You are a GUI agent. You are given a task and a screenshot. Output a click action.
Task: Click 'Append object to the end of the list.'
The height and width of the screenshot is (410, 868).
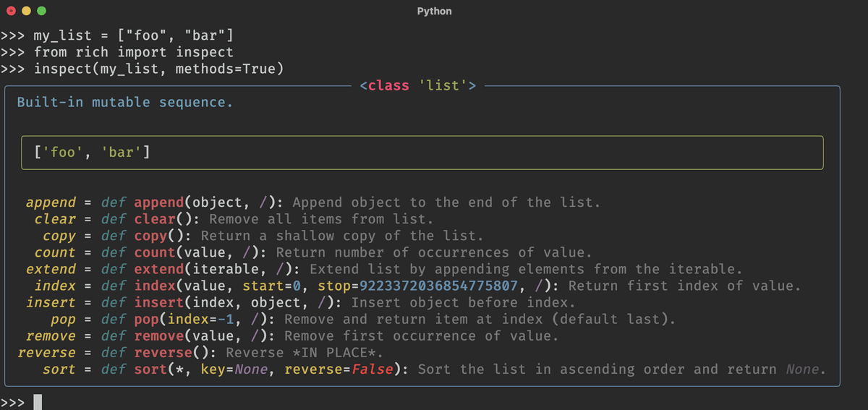(446, 202)
